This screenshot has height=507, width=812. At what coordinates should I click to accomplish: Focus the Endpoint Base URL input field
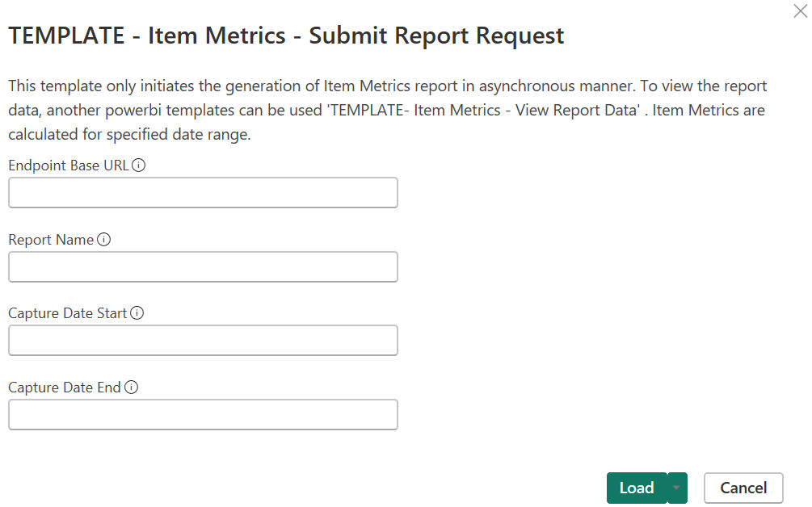click(203, 192)
